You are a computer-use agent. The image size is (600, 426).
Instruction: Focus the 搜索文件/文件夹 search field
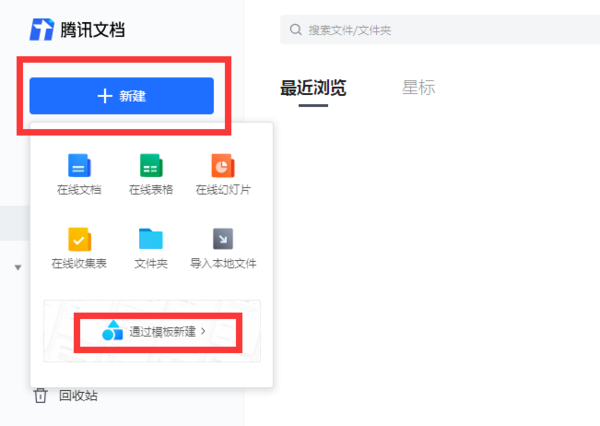[440, 29]
